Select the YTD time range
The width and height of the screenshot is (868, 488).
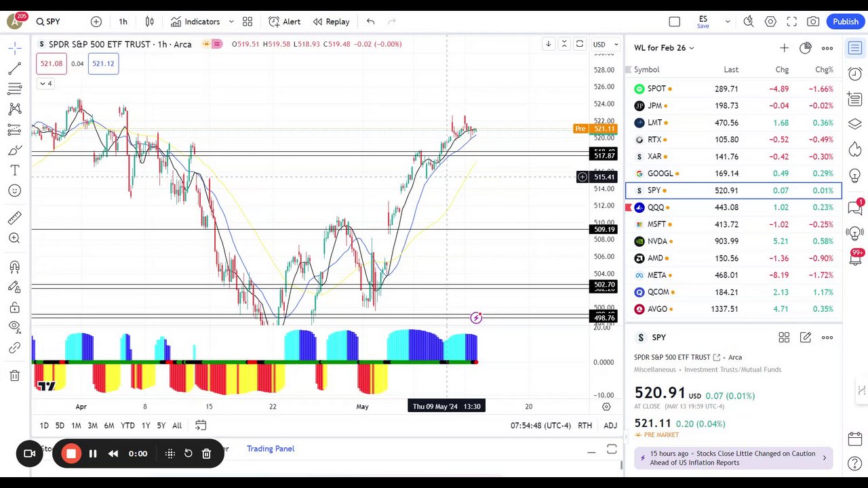pyautogui.click(x=127, y=426)
